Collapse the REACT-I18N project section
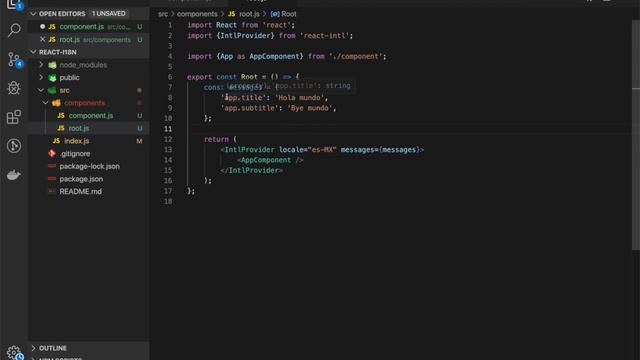Viewport: 640px width, 360px height. tap(33, 52)
